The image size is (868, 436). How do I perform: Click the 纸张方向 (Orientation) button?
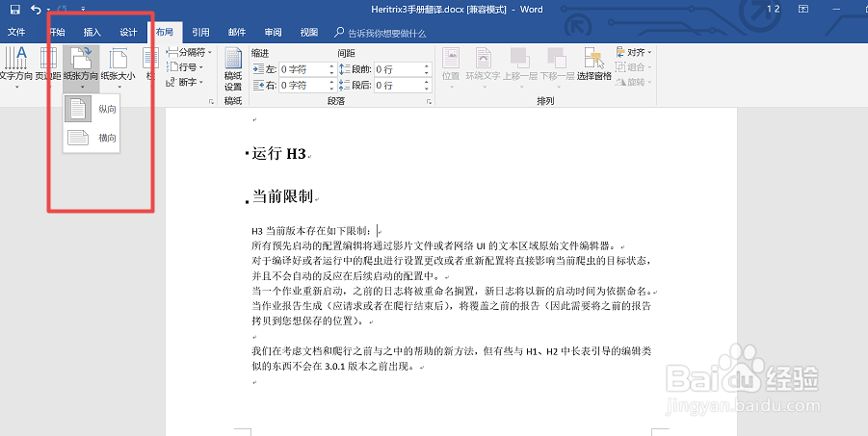click(x=81, y=68)
